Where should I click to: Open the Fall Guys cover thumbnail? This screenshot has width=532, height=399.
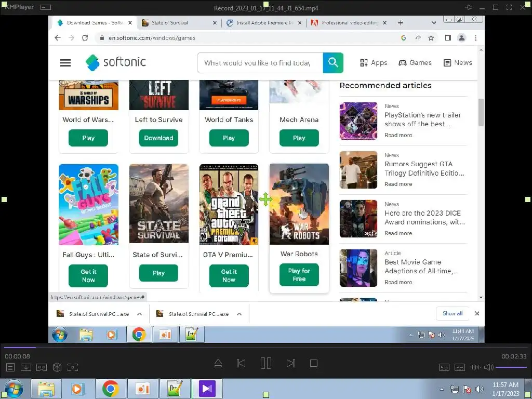(x=88, y=205)
